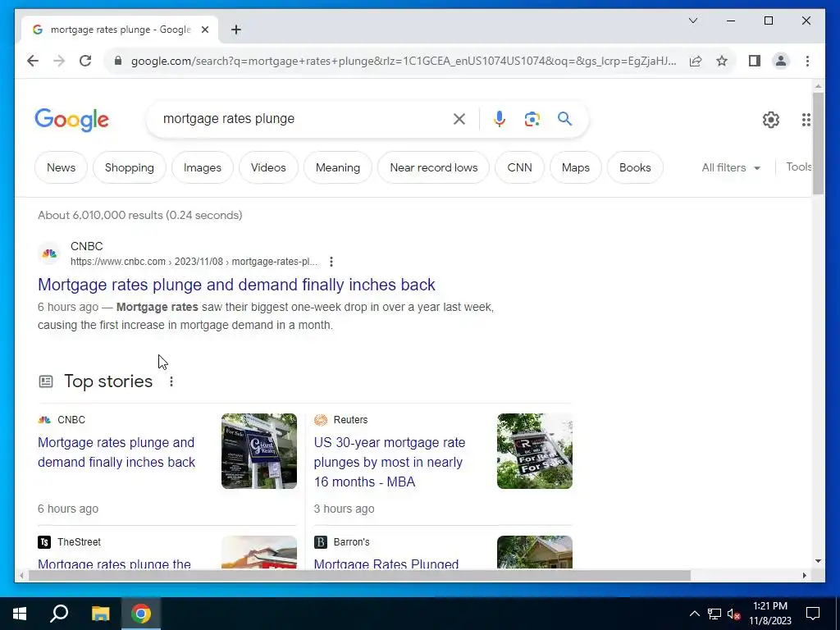Image resolution: width=840 pixels, height=630 pixels.
Task: Share this page using the share icon
Action: 696,61
